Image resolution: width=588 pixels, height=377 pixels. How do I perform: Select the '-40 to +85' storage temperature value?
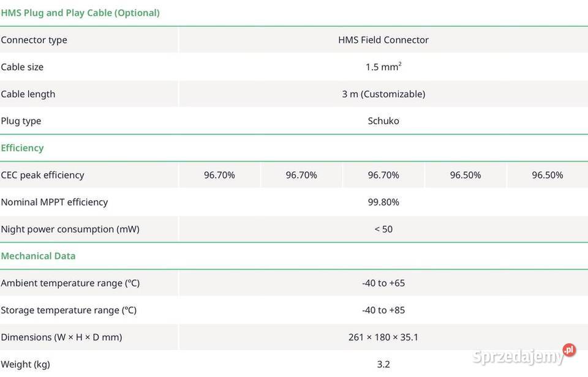383,310
